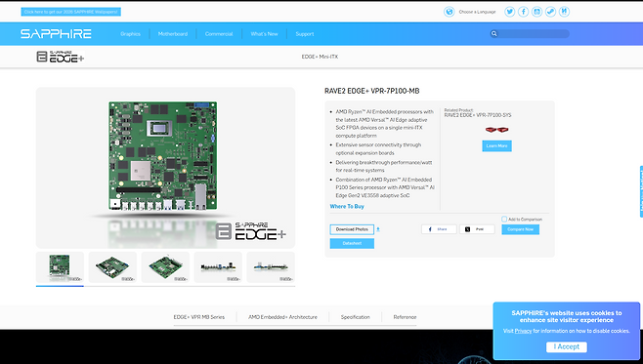643x364 pixels.
Task: Click the Facebook Share button
Action: pyautogui.click(x=439, y=229)
